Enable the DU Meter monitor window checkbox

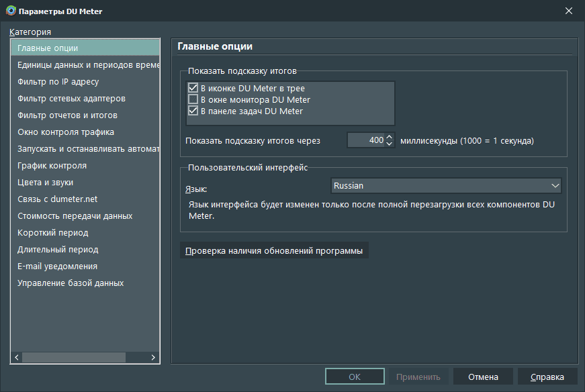(193, 99)
